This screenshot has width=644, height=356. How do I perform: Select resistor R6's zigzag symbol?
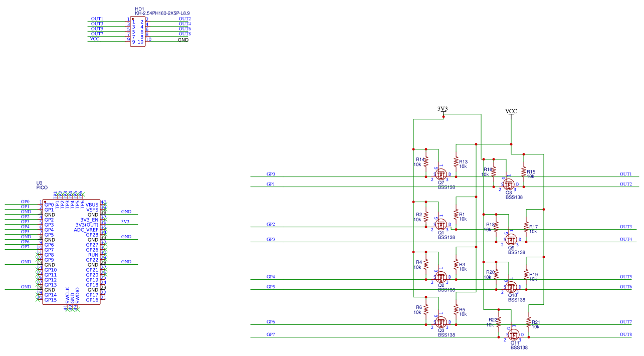(x=426, y=309)
